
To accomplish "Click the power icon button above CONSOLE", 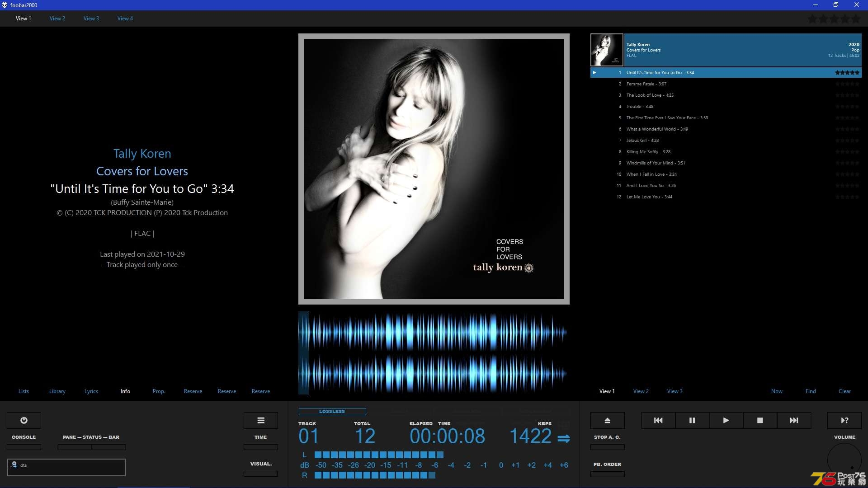I will (24, 420).
